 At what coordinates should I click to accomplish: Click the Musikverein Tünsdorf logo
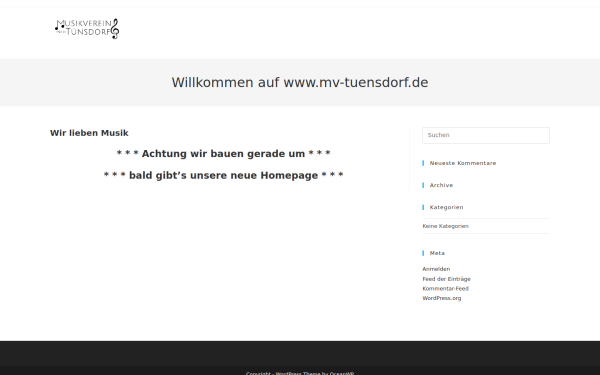click(x=87, y=29)
